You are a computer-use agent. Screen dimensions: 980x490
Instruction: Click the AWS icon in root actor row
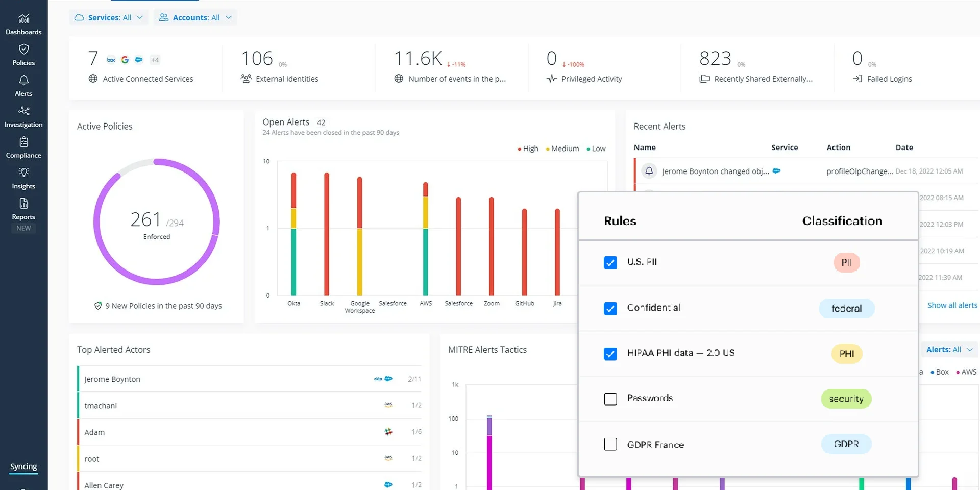(x=388, y=458)
